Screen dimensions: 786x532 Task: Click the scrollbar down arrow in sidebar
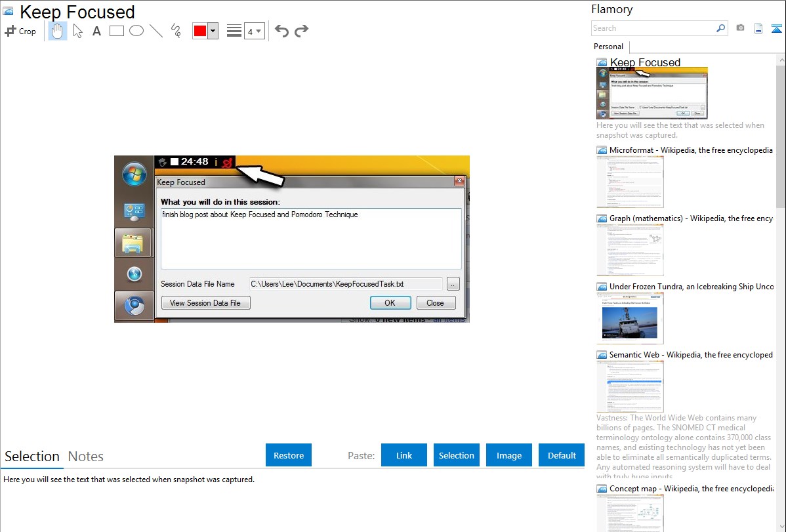coord(781,526)
